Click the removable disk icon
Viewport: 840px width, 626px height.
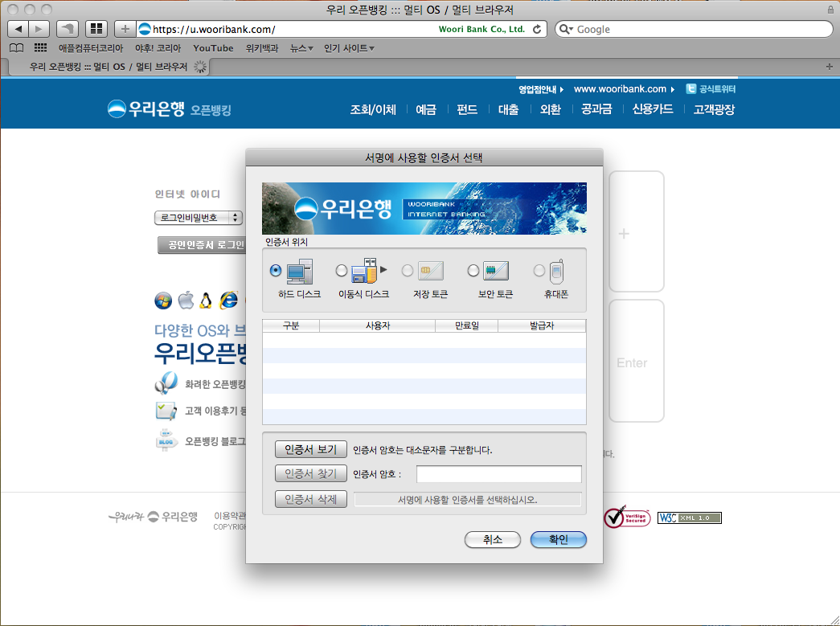tap(364, 271)
